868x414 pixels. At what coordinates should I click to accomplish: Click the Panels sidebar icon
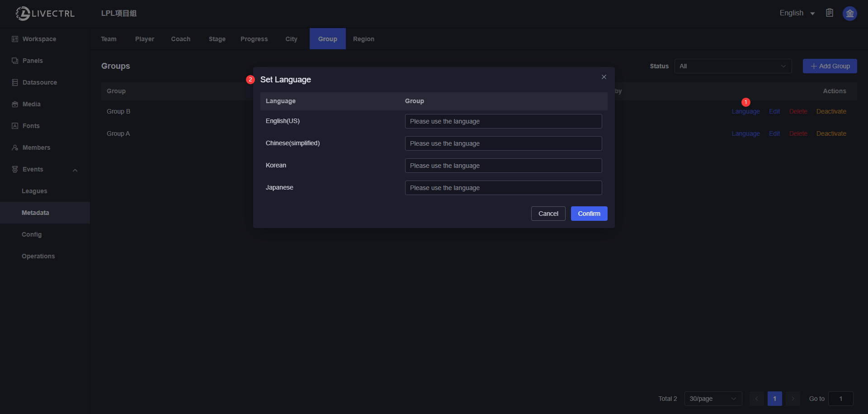(x=15, y=61)
